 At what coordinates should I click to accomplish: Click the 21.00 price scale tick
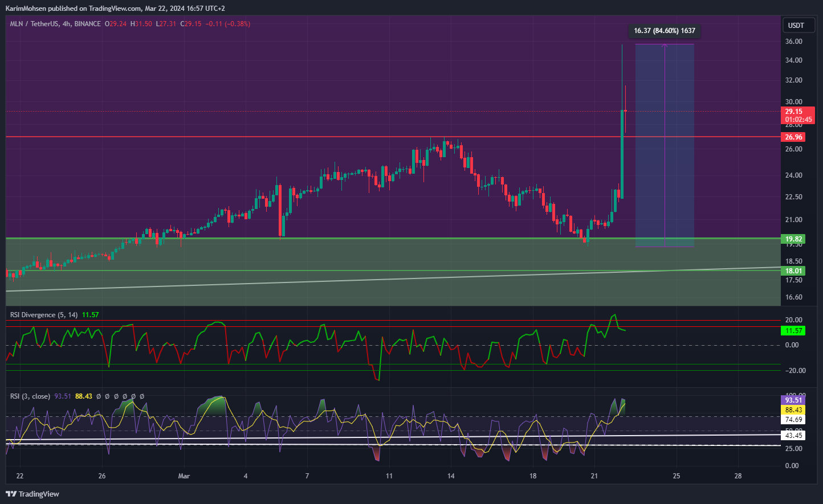(x=793, y=220)
